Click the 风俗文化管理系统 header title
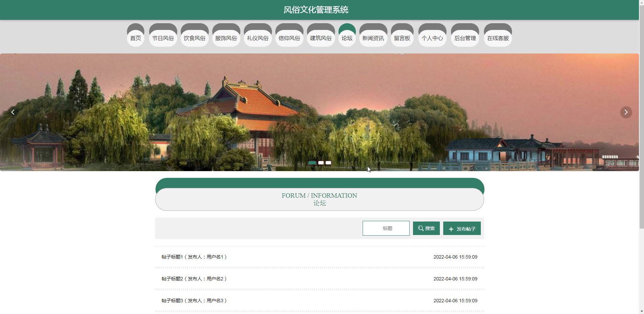The height and width of the screenshot is (314, 644). click(316, 10)
